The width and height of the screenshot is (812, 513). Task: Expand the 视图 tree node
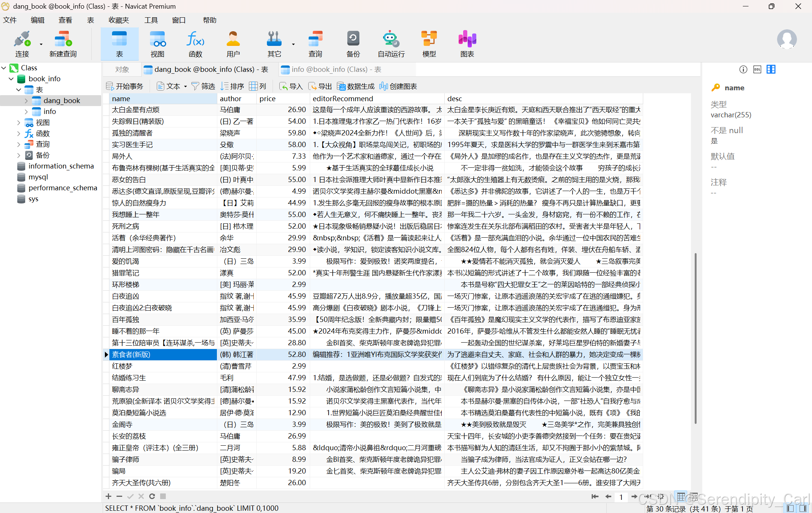19,123
